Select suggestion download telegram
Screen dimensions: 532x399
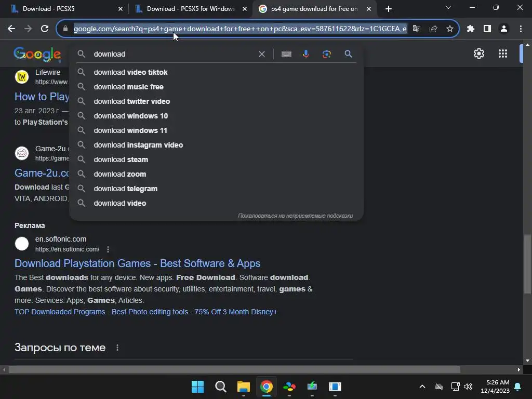pyautogui.click(x=217, y=189)
